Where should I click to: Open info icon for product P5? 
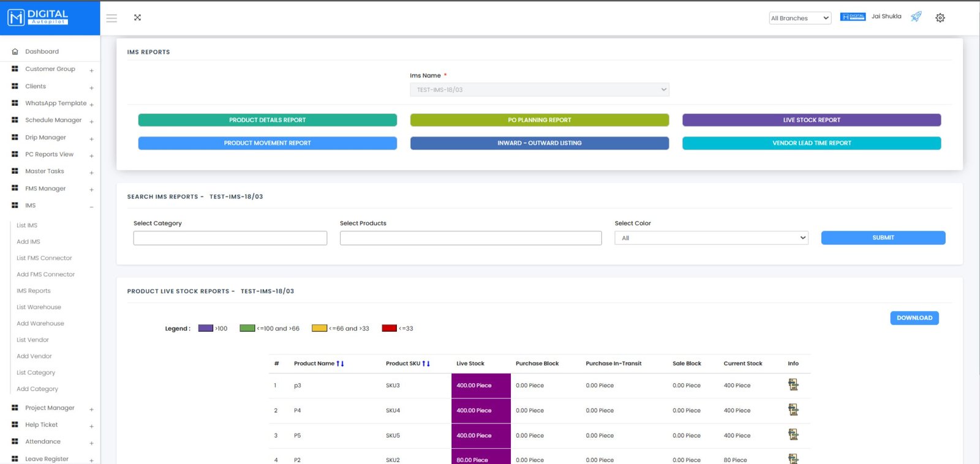793,435
